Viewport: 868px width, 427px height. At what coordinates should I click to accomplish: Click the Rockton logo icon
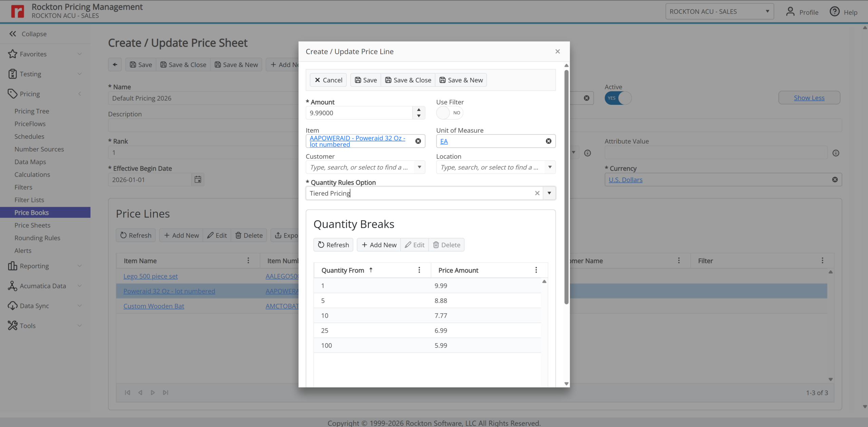pos(18,11)
